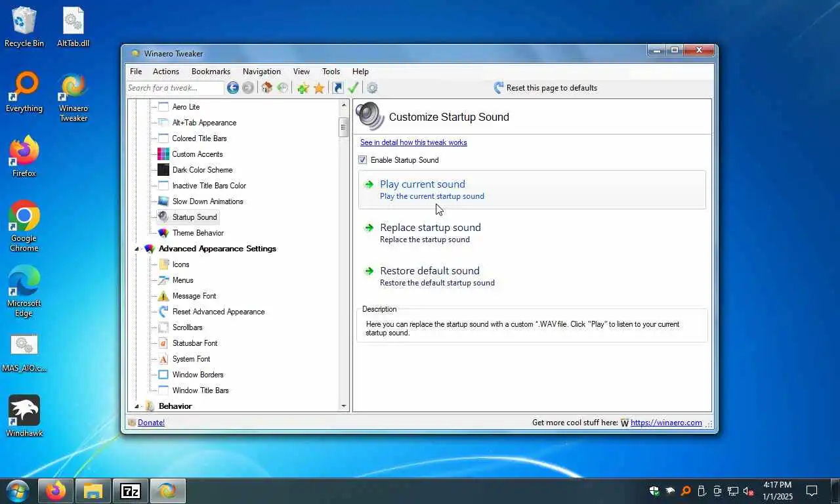This screenshot has width=840, height=504.
Task: Click the Slow Down Animations icon
Action: coord(163,201)
